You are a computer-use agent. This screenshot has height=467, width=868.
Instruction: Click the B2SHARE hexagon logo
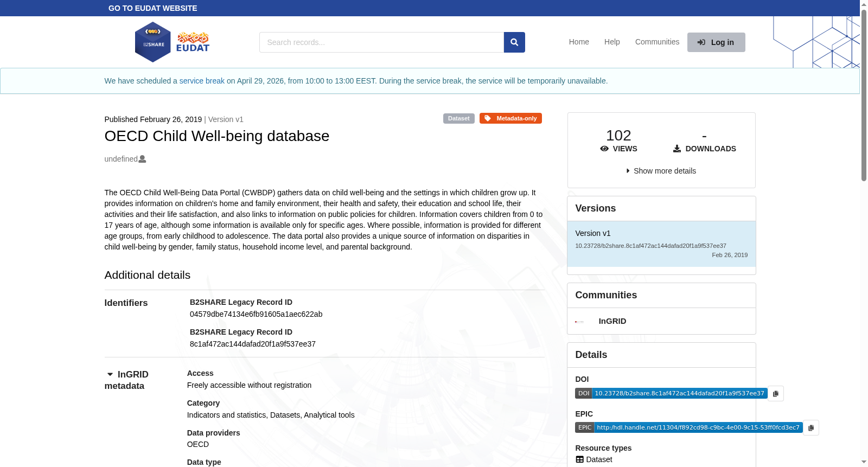point(153,42)
